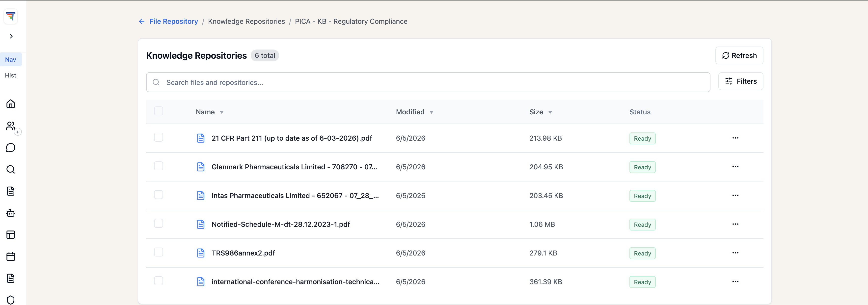Go back using the breadcrumb arrow
Image resolution: width=868 pixels, height=305 pixels.
(141, 21)
